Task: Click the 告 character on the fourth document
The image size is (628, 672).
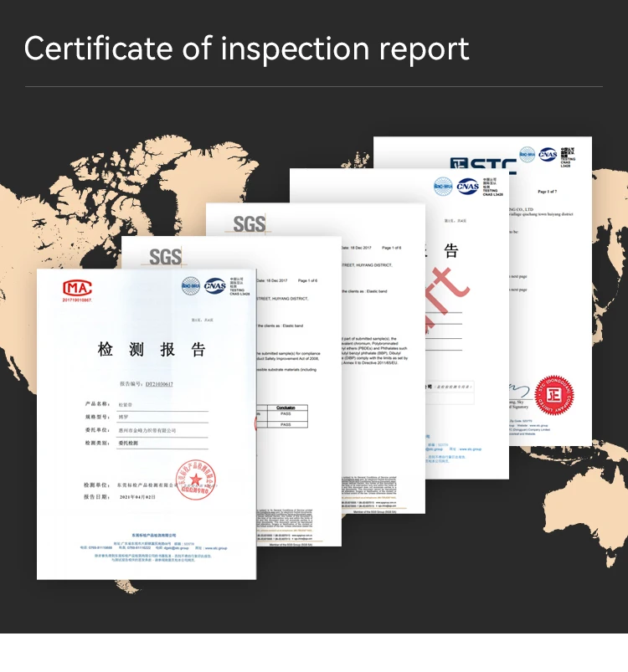Action: (451, 250)
